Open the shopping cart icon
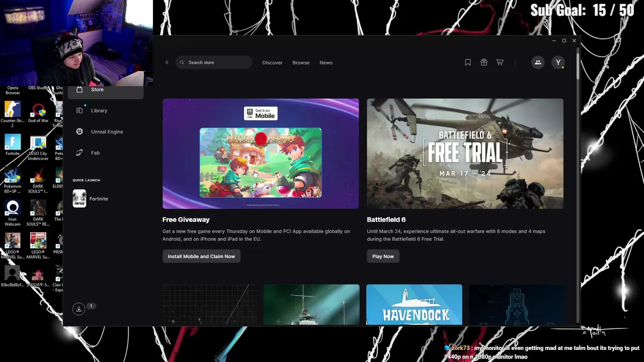Image resolution: width=644 pixels, height=362 pixels. 500,62
